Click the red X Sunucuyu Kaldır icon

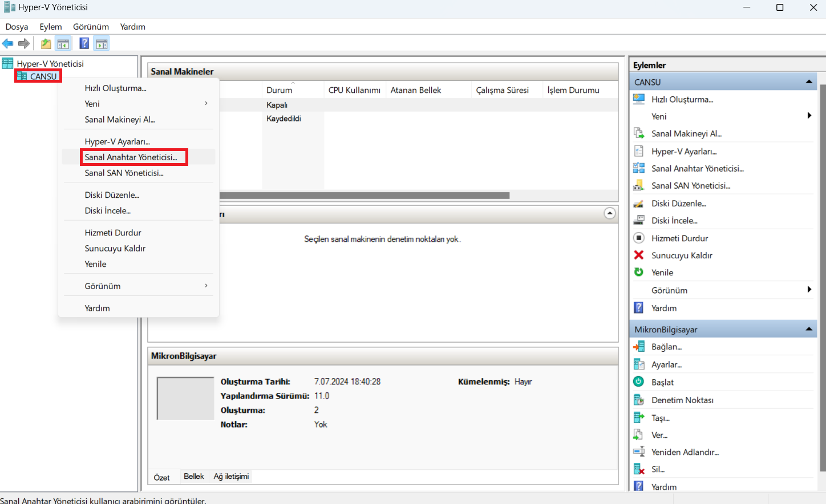(639, 255)
